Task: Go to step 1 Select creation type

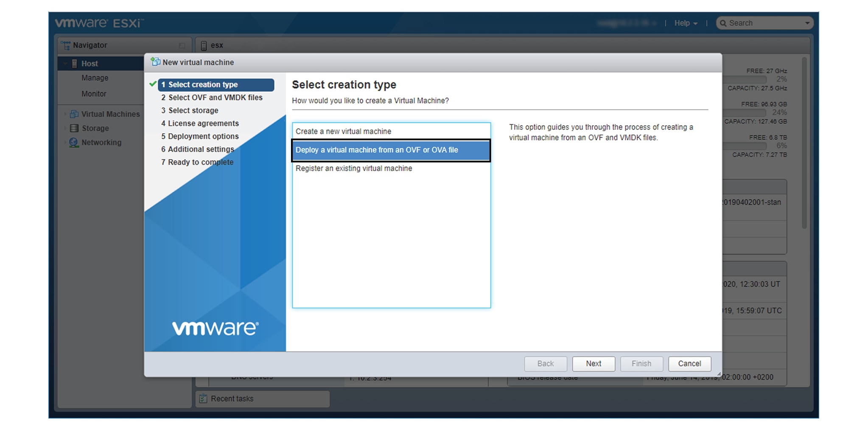Action: click(216, 84)
